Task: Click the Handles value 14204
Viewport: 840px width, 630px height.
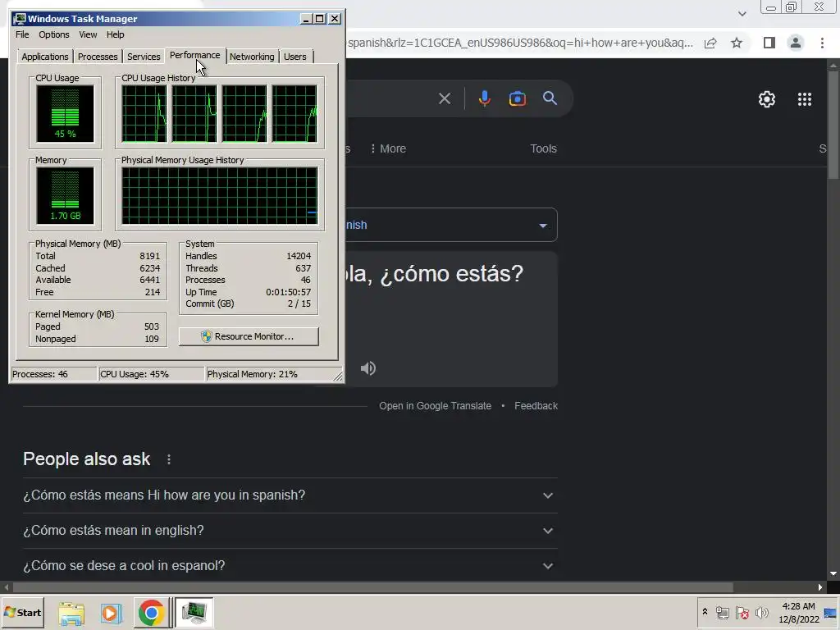Action: [299, 256]
